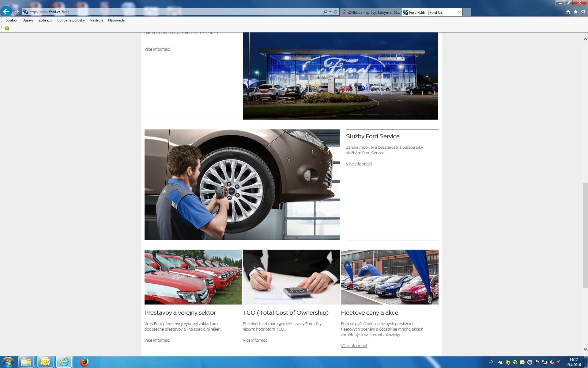Open the Nástroje menu
Viewport: 588px width, 368px height.
(96, 20)
